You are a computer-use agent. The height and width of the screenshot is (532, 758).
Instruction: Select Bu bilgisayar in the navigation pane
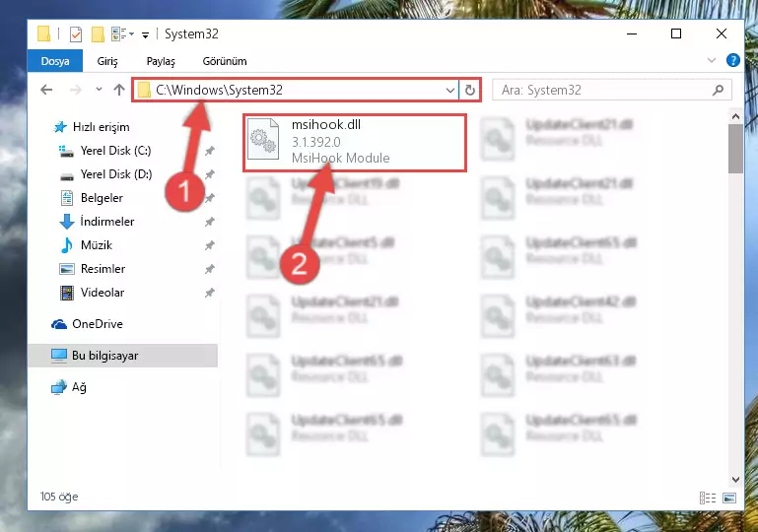[123, 356]
